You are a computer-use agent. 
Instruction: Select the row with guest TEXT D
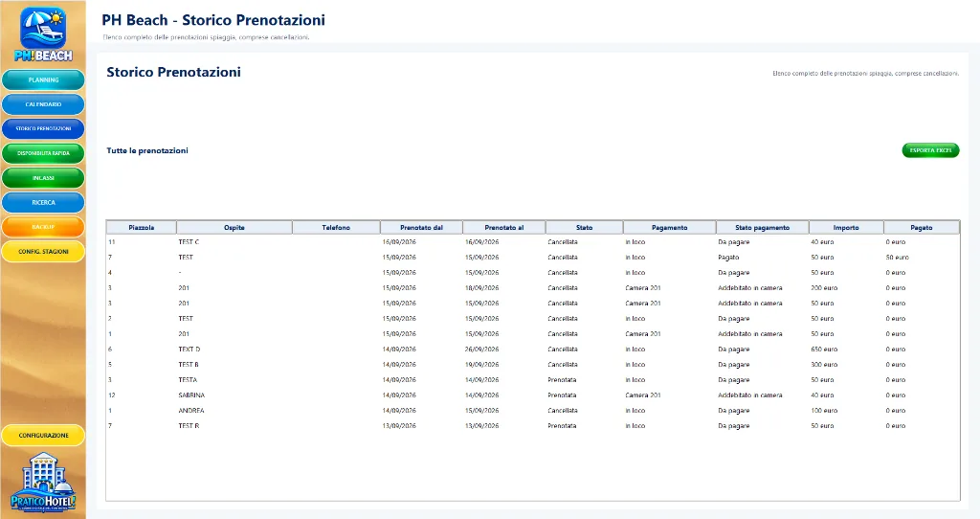[x=532, y=350]
